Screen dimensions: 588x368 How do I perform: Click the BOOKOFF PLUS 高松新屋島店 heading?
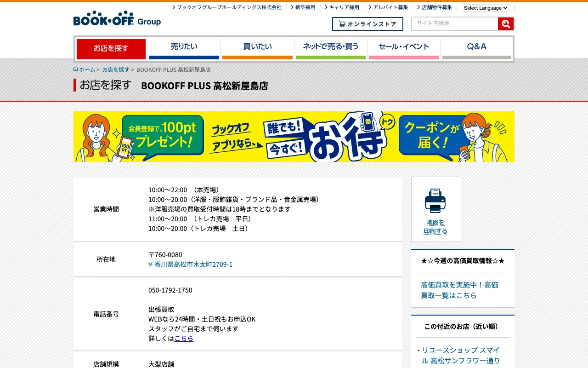click(204, 86)
